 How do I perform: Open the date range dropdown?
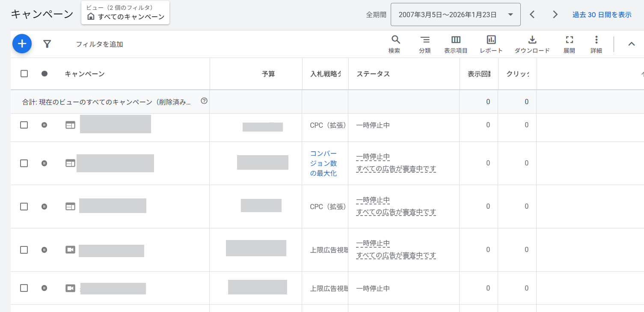click(x=455, y=15)
